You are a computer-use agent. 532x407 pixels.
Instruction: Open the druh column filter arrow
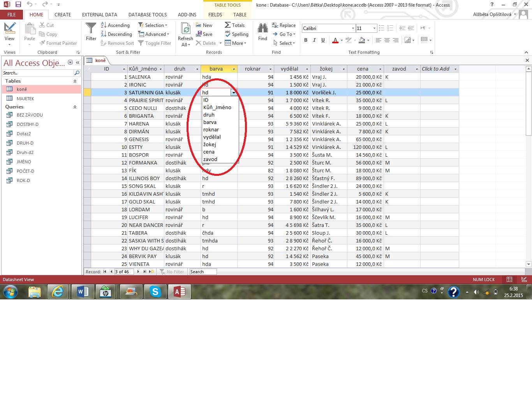(197, 69)
